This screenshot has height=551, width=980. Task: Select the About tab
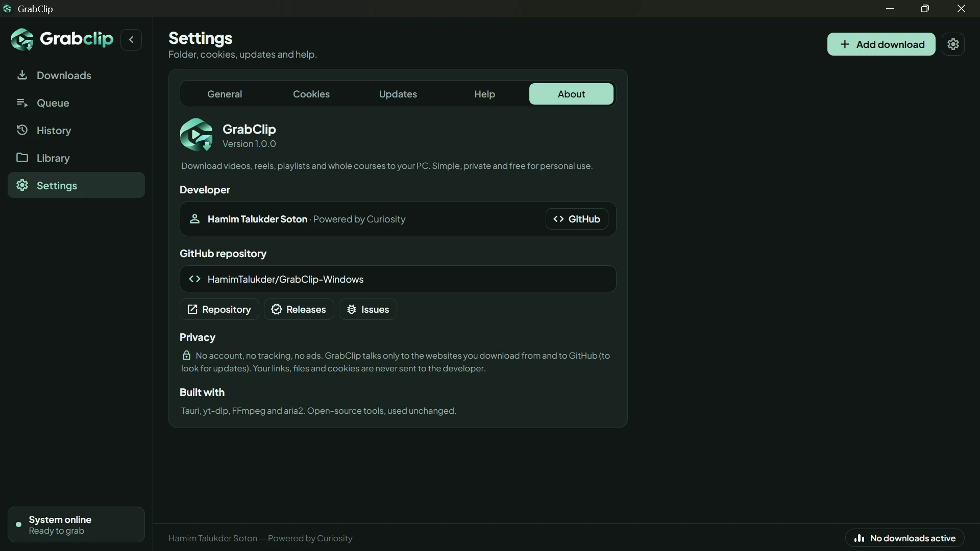point(571,94)
